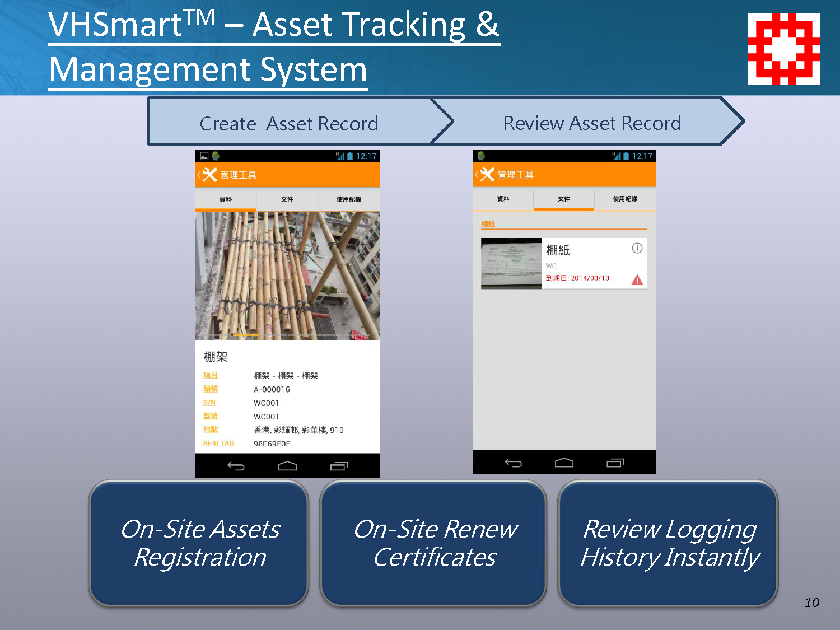This screenshot has width=840, height=630.
Task: Tap the certificate document thumbnail
Action: click(x=511, y=263)
